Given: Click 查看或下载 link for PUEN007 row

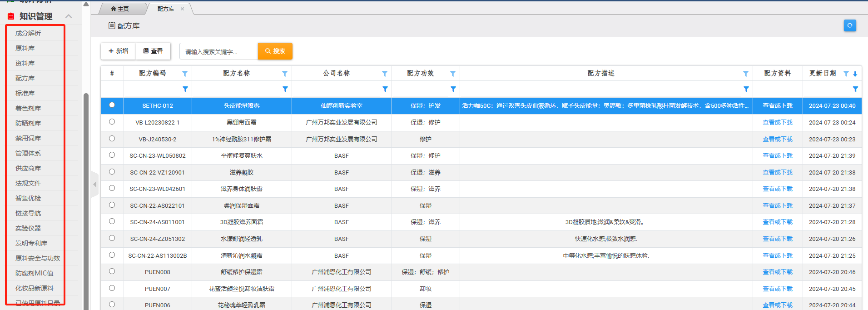Looking at the screenshot, I should coord(778,289).
